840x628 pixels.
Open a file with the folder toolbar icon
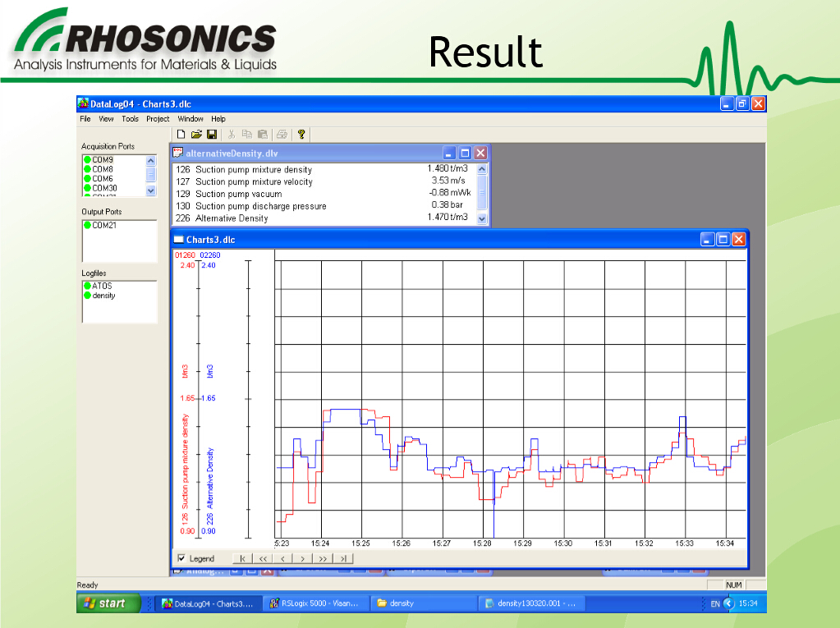[196, 135]
